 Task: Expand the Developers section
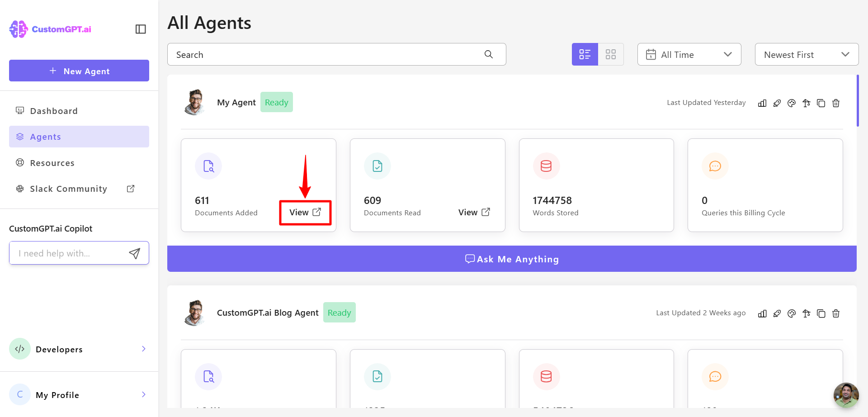(x=79, y=349)
